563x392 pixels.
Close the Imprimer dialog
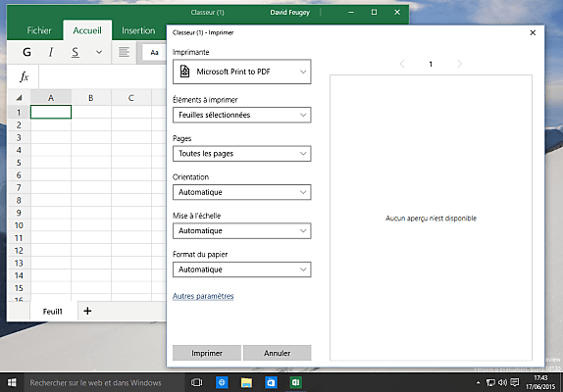tap(533, 32)
